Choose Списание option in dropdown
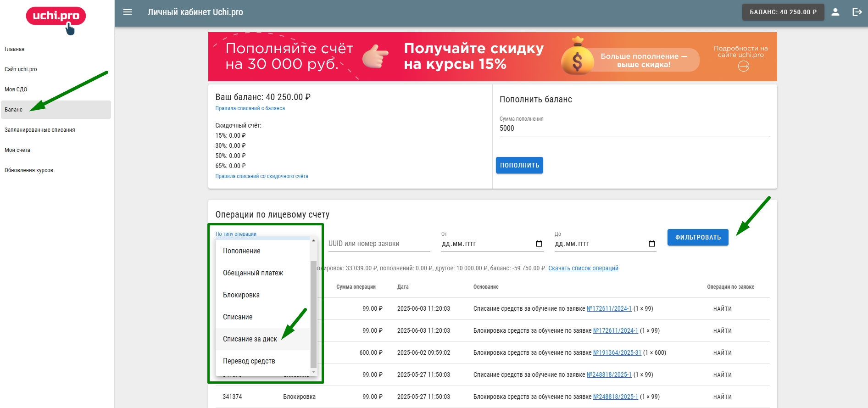This screenshot has height=408, width=868. 263,317
